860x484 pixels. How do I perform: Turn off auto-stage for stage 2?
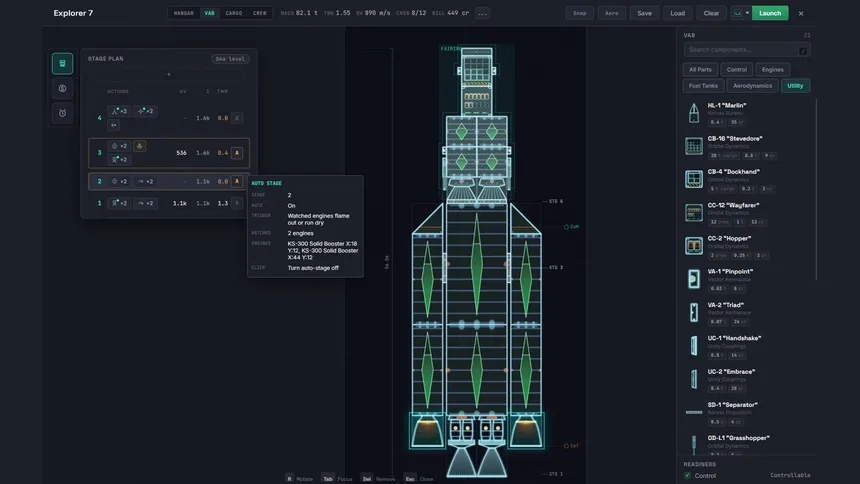click(x=237, y=181)
